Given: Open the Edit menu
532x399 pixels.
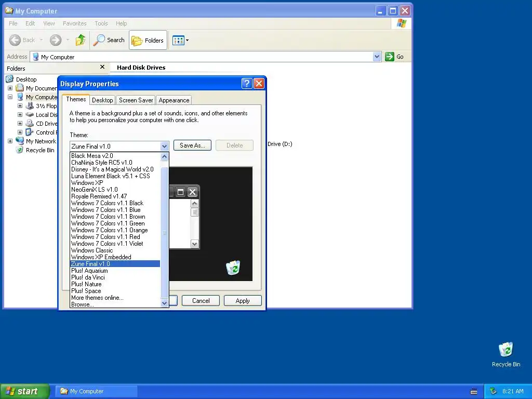Looking at the screenshot, I should pos(30,23).
